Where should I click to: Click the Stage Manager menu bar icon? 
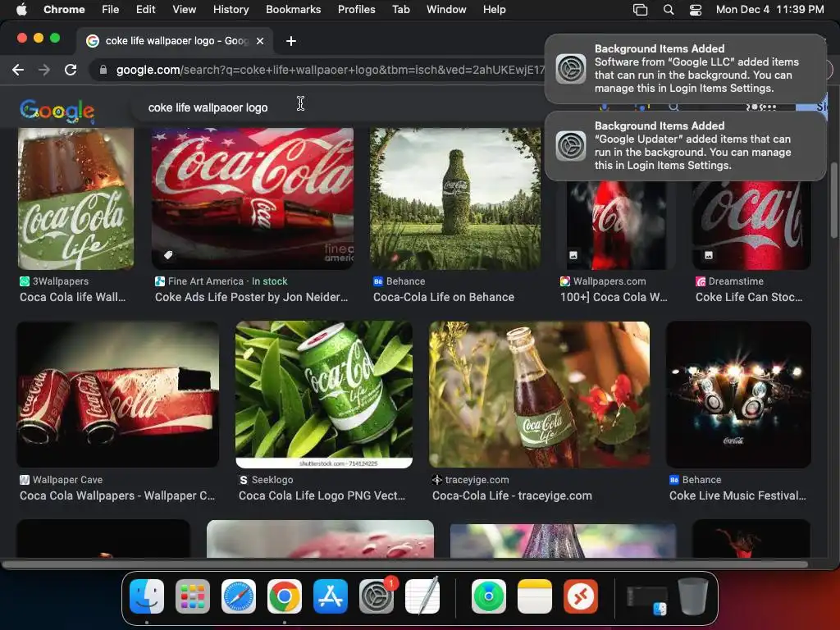640,9
